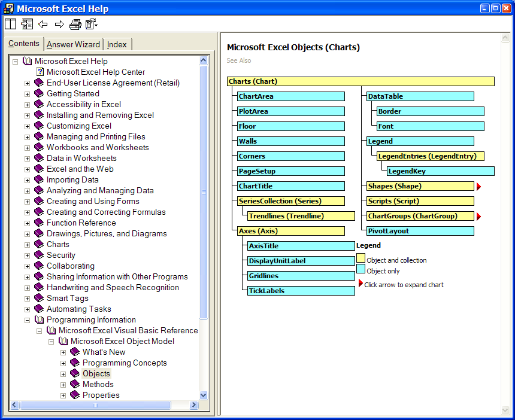Expand the Methods tree node
This screenshot has height=420, width=515.
coord(63,385)
